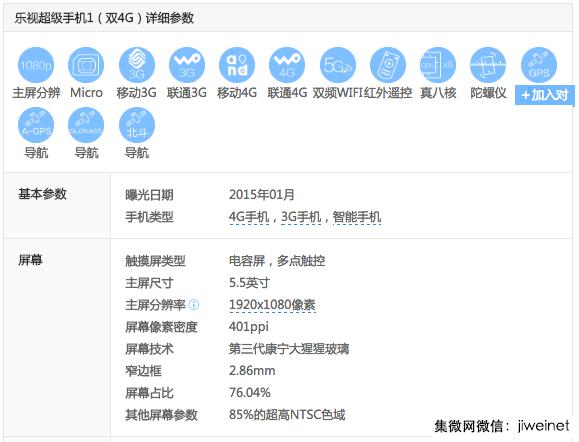
Task: Click the China Unicom 4G icon
Action: click(x=287, y=65)
